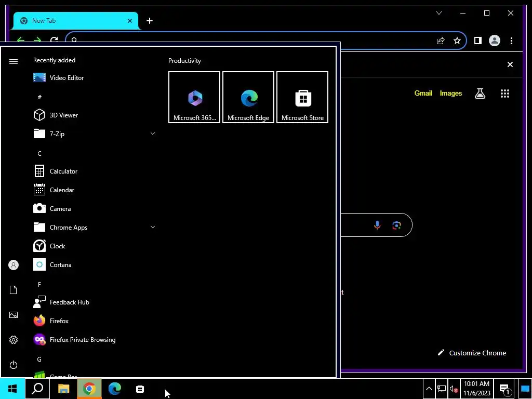Open Pictures from the Start sidebar
The width and height of the screenshot is (532, 399).
[x=13, y=315]
